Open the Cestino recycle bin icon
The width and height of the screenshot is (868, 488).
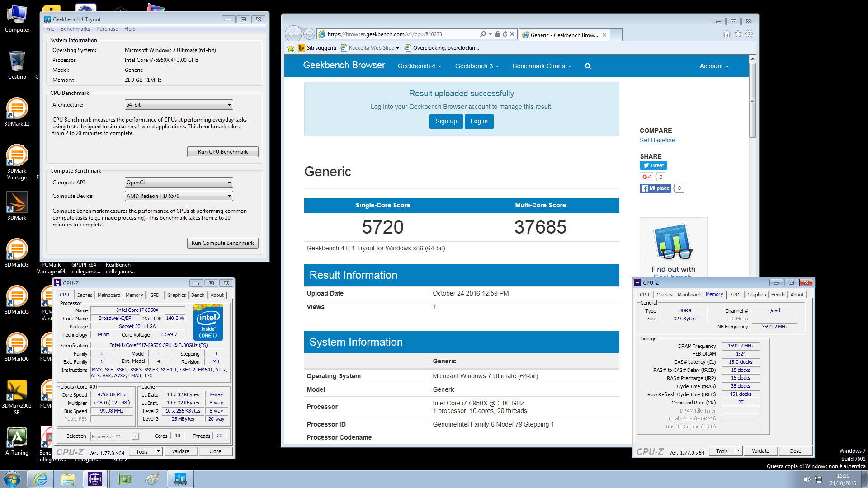(x=17, y=65)
